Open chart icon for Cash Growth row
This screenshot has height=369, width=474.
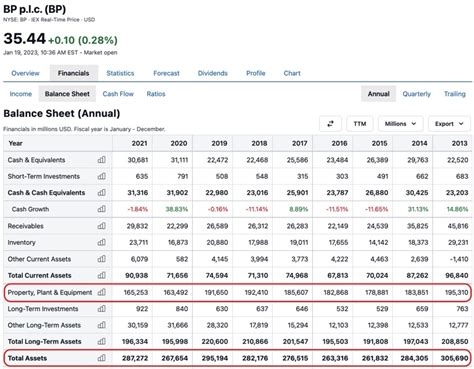tap(102, 209)
